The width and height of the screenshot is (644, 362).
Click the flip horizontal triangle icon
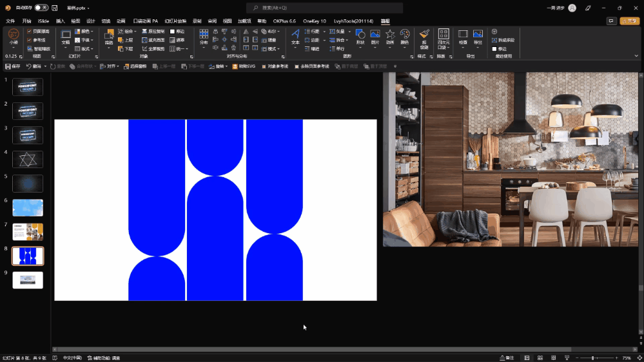point(246,31)
